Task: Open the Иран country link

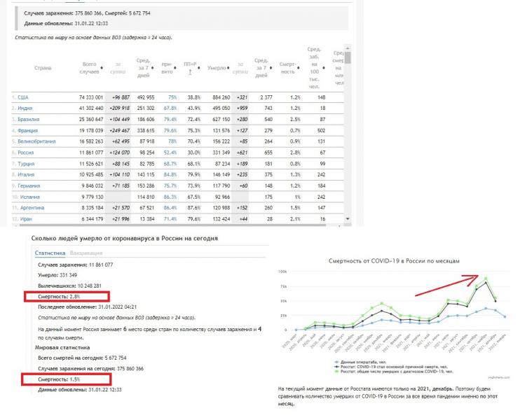Action: (26, 219)
